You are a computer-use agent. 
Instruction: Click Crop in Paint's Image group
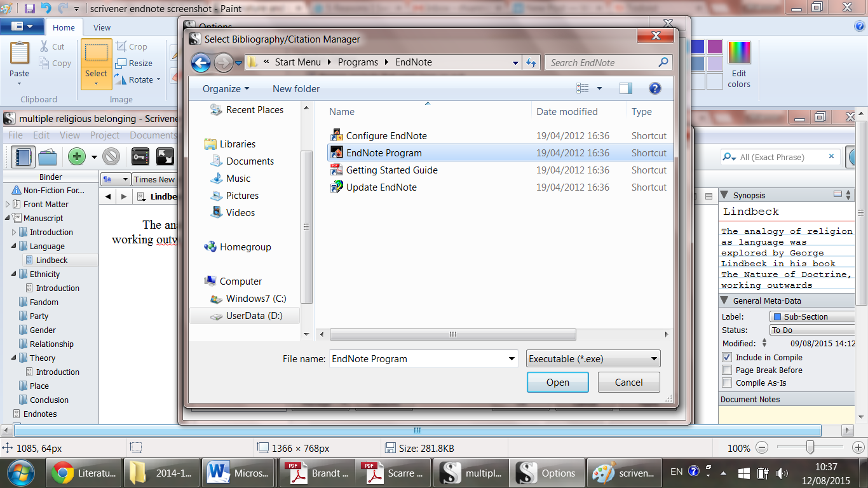click(x=131, y=46)
